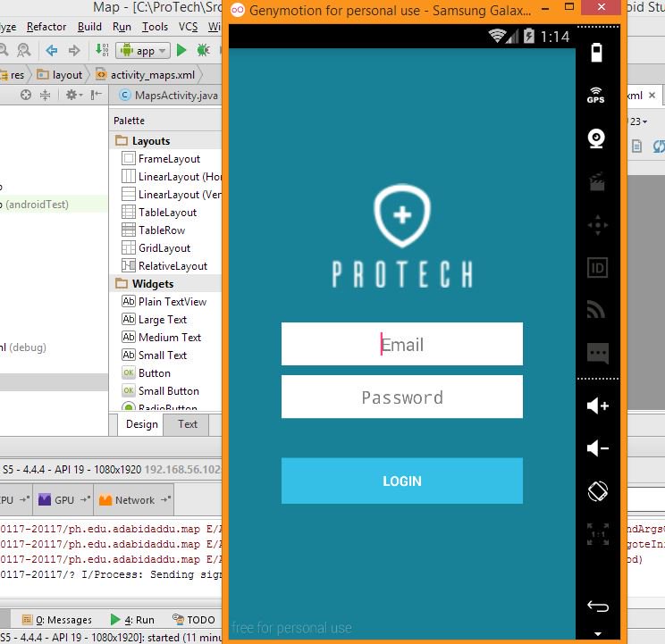Open the Refactor menu

pos(46,27)
